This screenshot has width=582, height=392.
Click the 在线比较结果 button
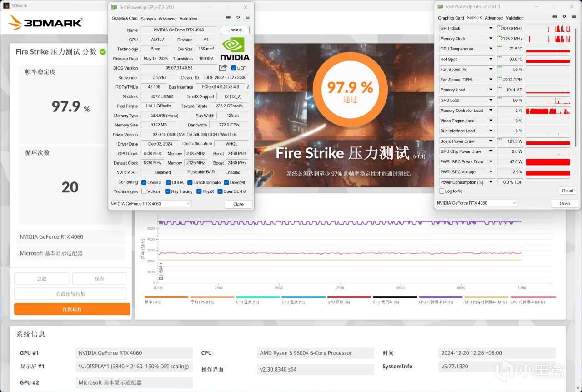click(x=70, y=294)
